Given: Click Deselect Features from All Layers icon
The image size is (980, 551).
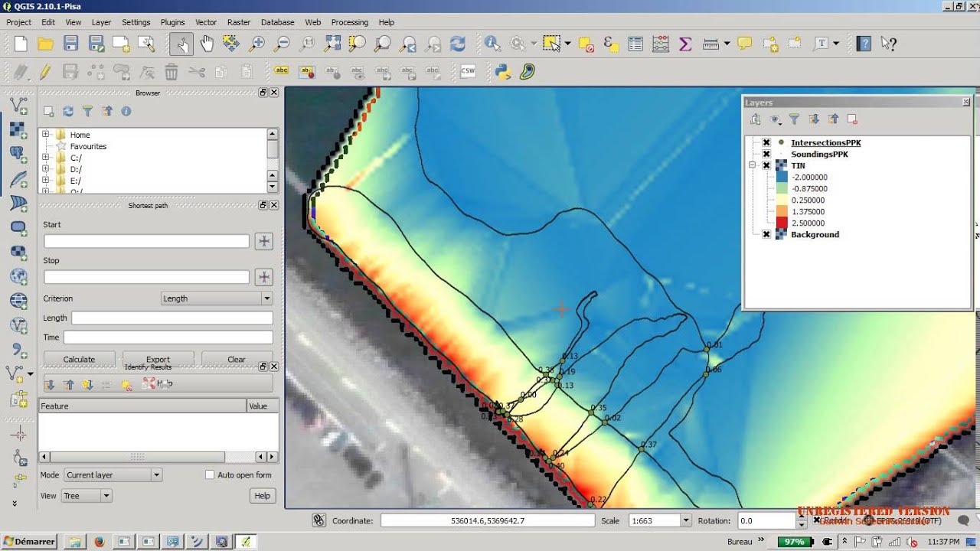Looking at the screenshot, I should coord(586,44).
